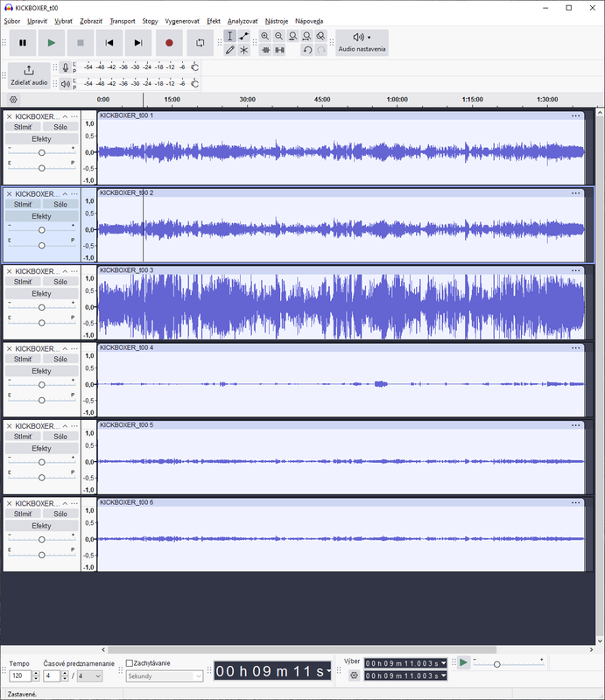
Task: Open track 6 menu via its ellipsis
Action: click(74, 503)
